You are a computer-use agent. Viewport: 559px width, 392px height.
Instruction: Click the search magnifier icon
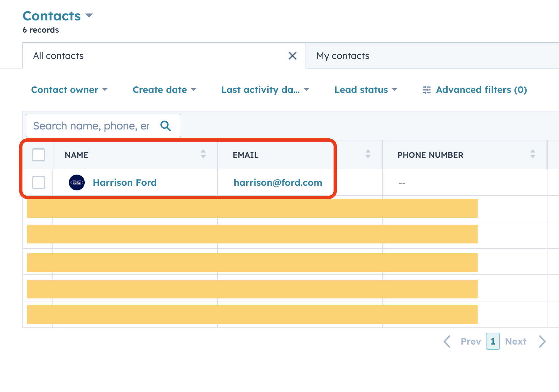pos(165,126)
